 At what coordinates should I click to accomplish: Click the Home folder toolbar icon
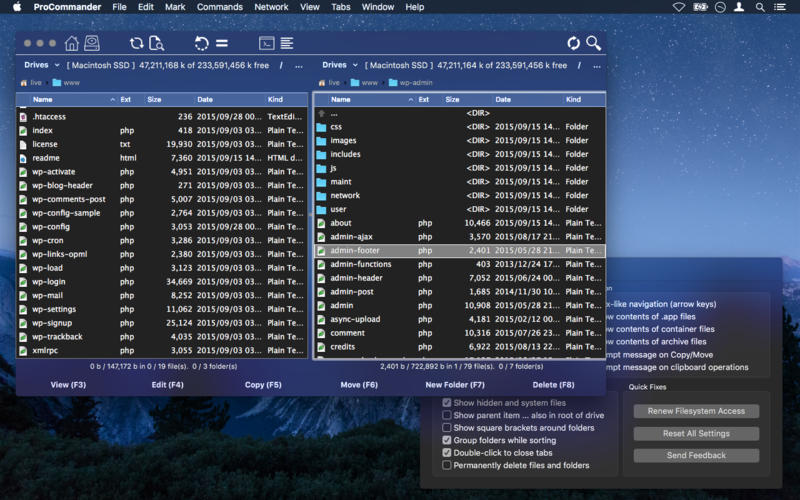[72, 43]
